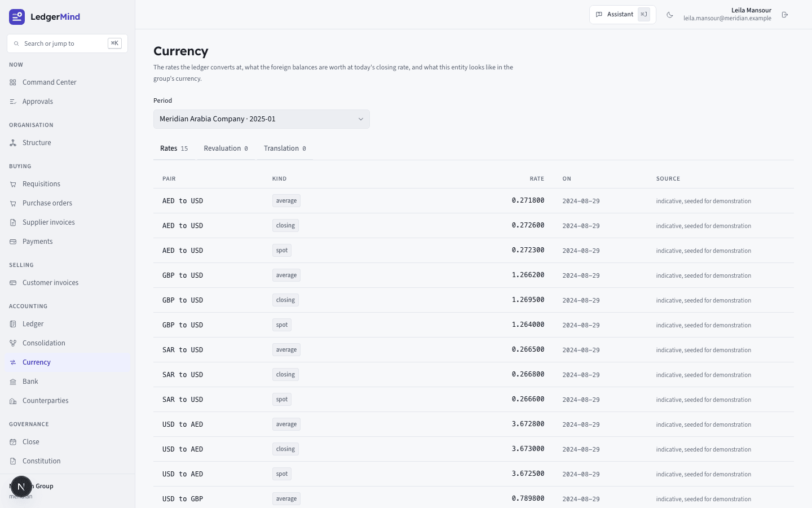Image resolution: width=812 pixels, height=508 pixels.
Task: Open the Ledger page
Action: click(68, 324)
